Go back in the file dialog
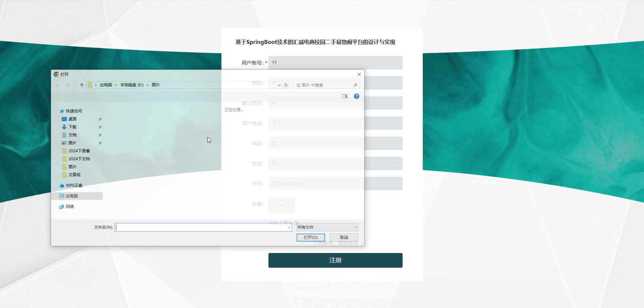This screenshot has width=644, height=308. point(57,85)
